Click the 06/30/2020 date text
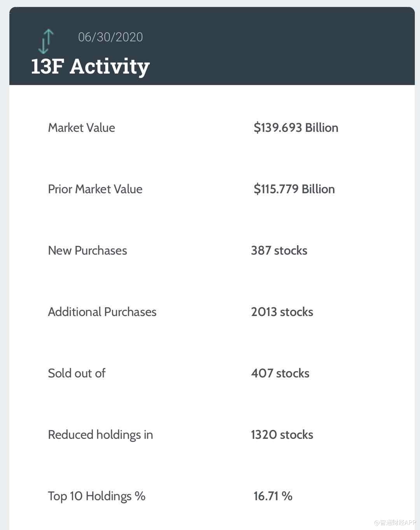 click(x=110, y=37)
